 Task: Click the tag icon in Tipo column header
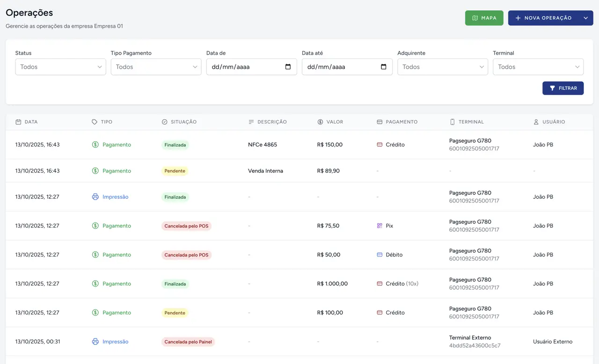click(95, 122)
